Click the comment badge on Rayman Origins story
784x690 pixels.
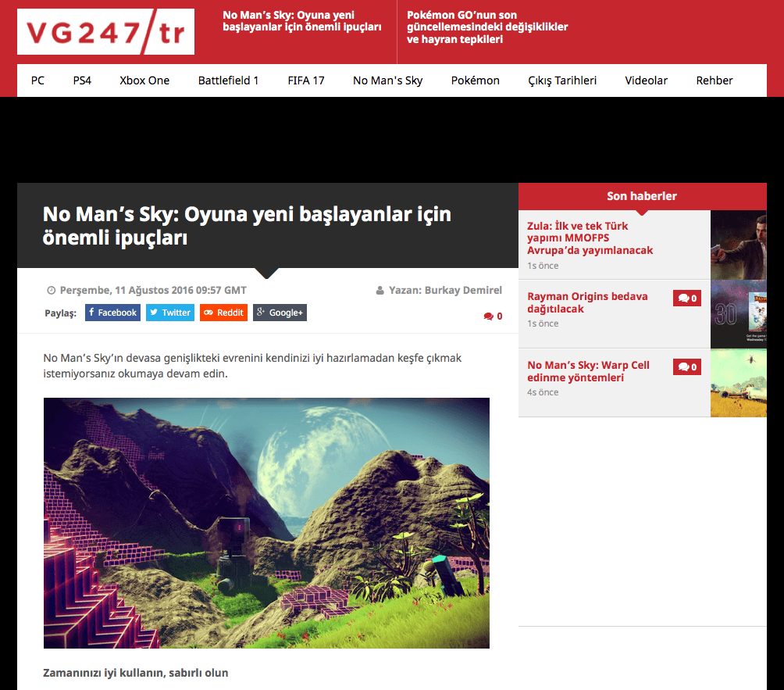(686, 298)
